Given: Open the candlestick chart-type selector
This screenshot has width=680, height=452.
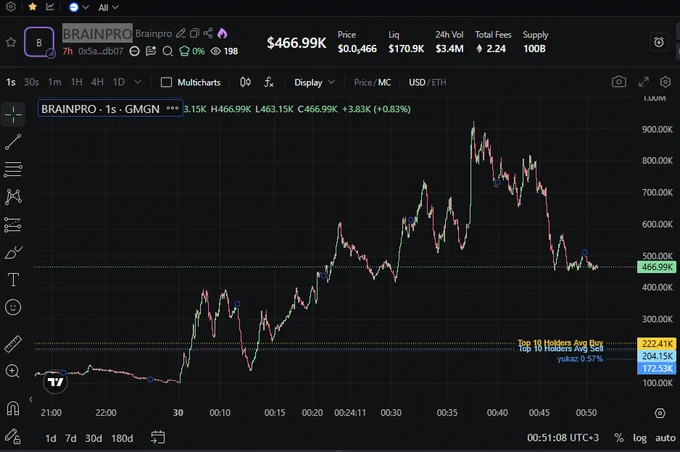Looking at the screenshot, I should pos(245,82).
